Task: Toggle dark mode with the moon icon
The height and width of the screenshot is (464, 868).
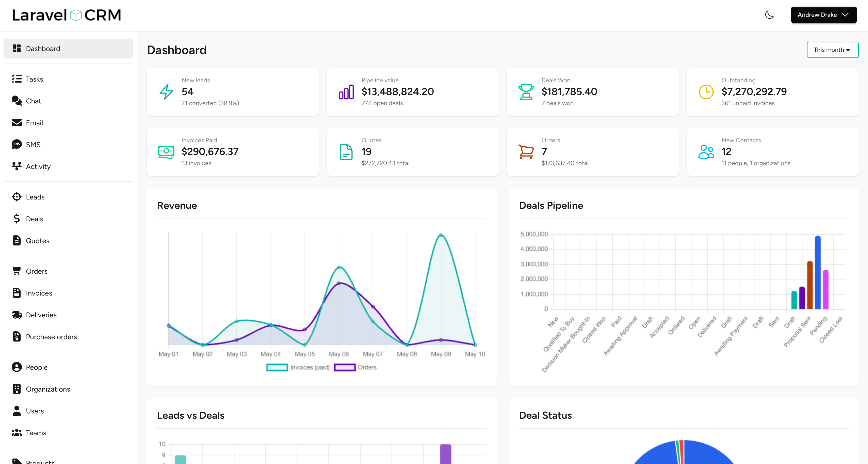Action: (x=769, y=15)
